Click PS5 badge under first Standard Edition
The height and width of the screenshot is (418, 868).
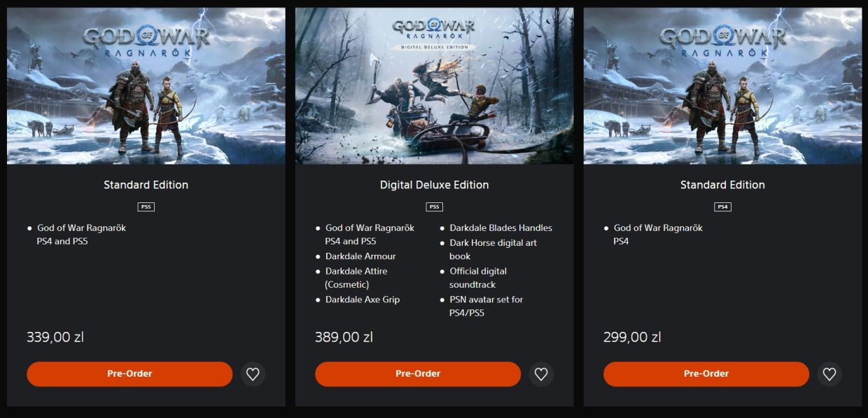point(146,207)
